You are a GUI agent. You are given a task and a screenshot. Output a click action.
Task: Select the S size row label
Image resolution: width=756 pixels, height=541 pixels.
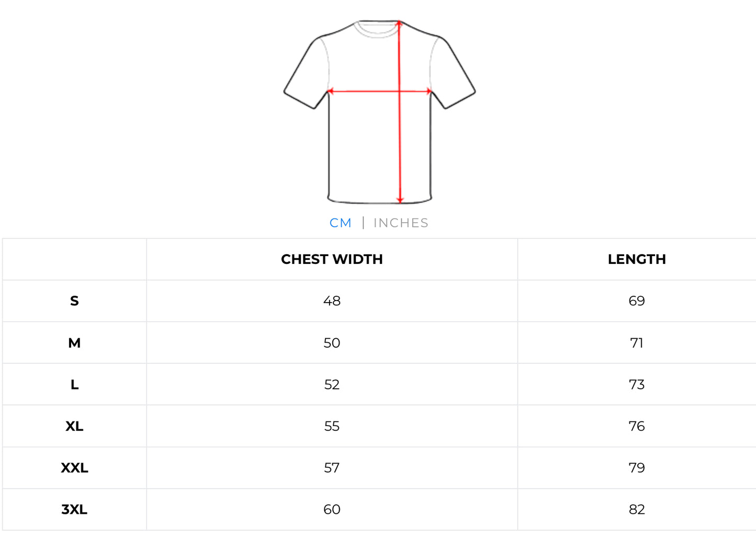tap(74, 301)
